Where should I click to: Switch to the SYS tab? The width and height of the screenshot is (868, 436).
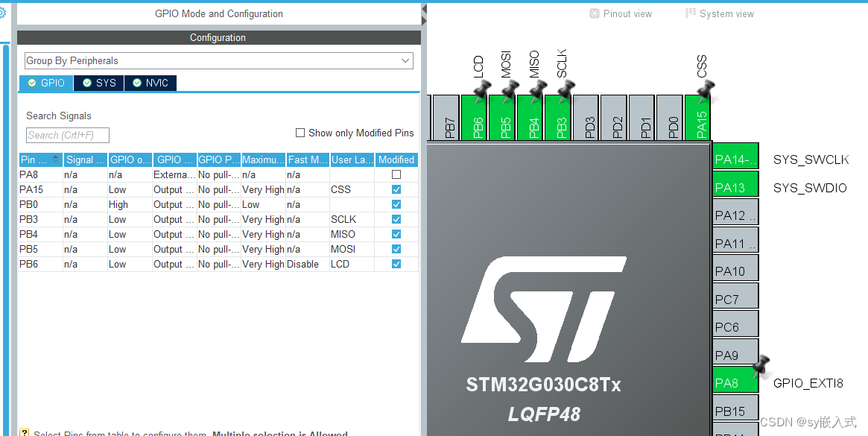(99, 83)
